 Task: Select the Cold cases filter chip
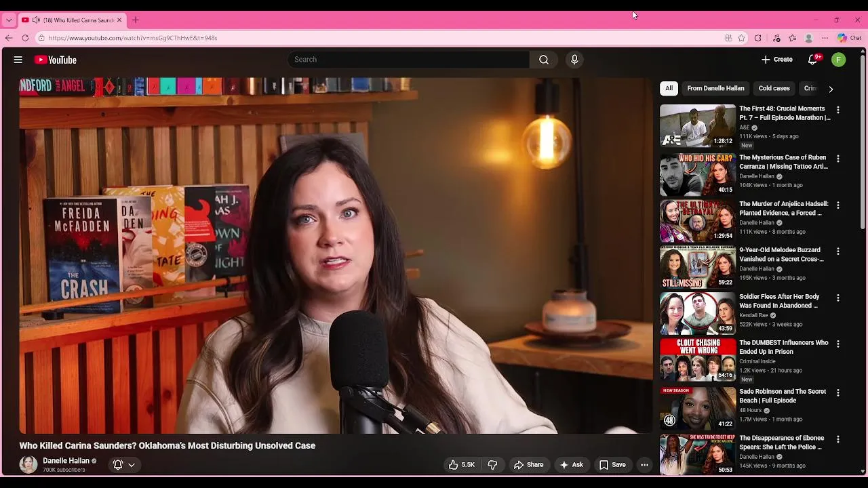tap(774, 88)
